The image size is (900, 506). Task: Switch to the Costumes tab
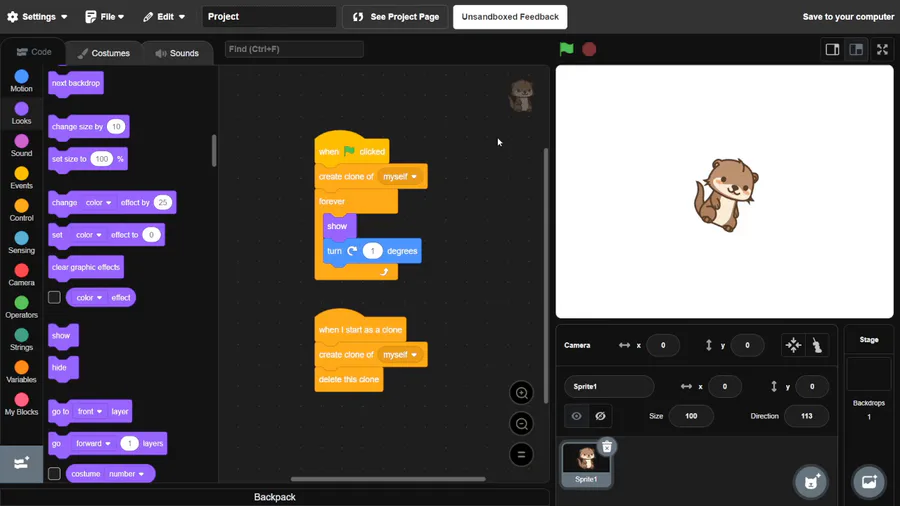point(104,53)
